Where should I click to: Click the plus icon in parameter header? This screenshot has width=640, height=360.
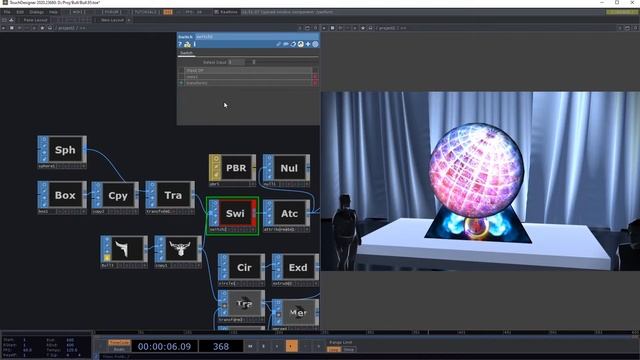coord(308,44)
